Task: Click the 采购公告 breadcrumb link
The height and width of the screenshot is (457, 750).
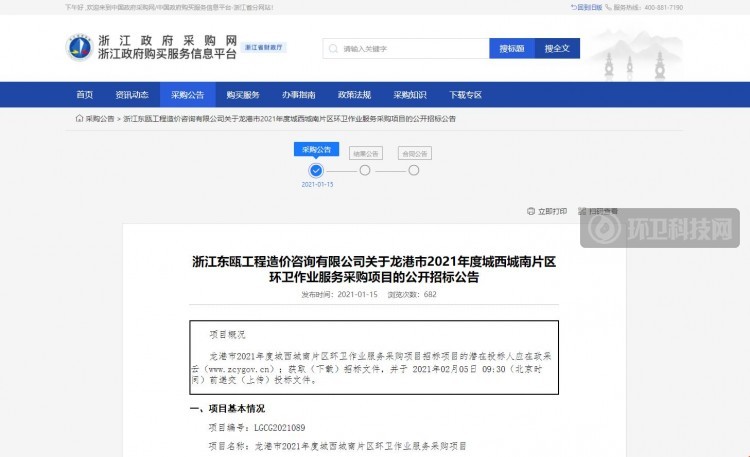Action: click(x=100, y=119)
